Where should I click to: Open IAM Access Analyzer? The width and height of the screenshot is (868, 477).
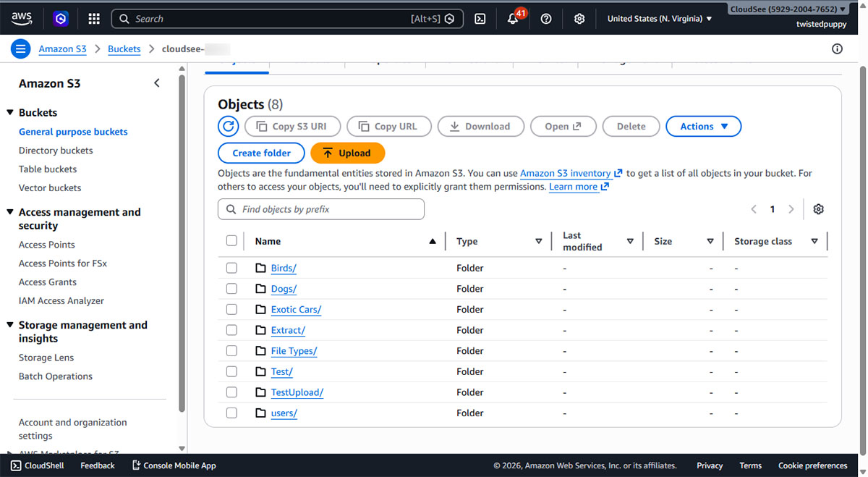61,301
